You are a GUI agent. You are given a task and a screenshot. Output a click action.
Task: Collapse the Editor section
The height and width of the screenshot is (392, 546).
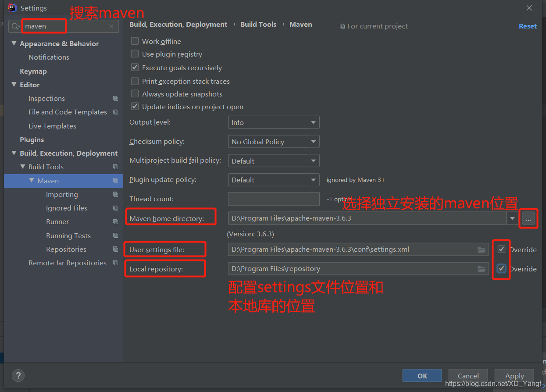point(14,85)
